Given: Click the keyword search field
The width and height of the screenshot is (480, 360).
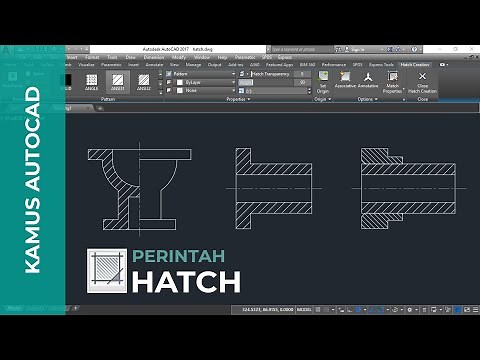Looking at the screenshot, I should (x=302, y=49).
